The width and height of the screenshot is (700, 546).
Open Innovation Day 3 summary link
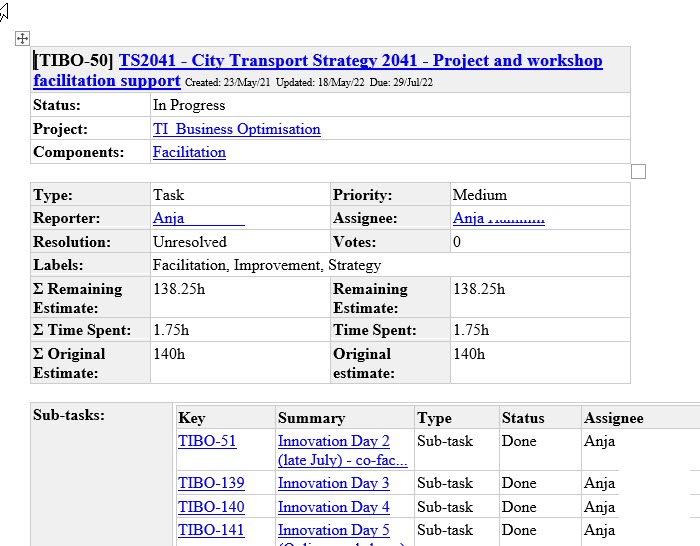(333, 483)
